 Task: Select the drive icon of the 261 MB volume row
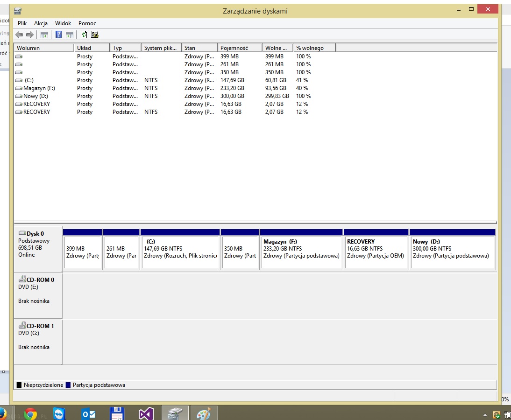coord(19,64)
